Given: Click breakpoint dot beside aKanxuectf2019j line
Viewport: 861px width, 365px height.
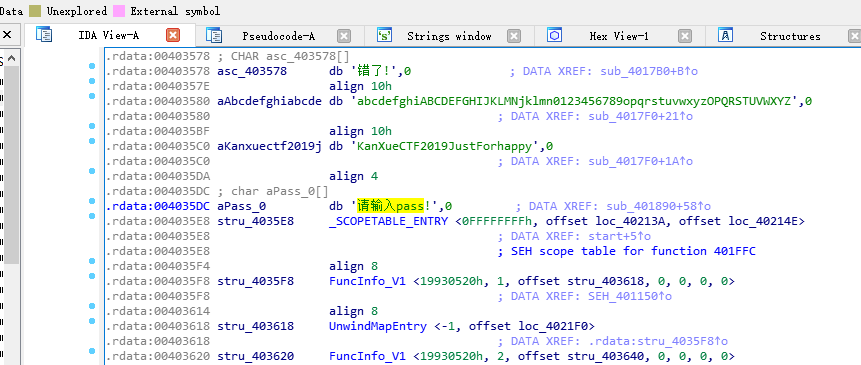Looking at the screenshot, I should click(x=92, y=141).
